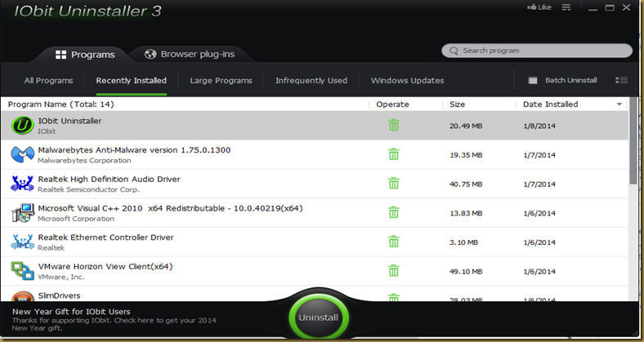Minimize the IObit Uninstaller window
The width and height of the screenshot is (644, 342).
pos(593,8)
